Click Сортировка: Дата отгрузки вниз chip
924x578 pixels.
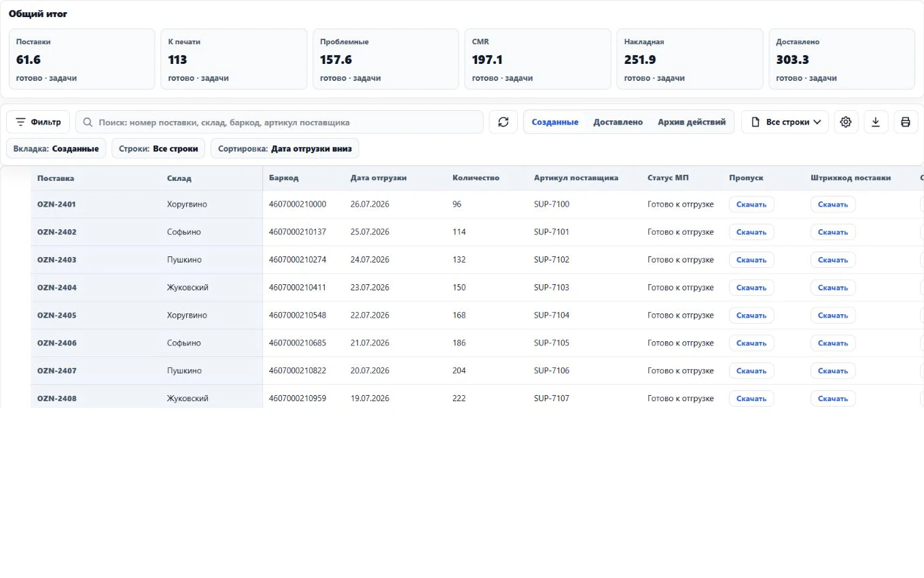[x=285, y=148]
